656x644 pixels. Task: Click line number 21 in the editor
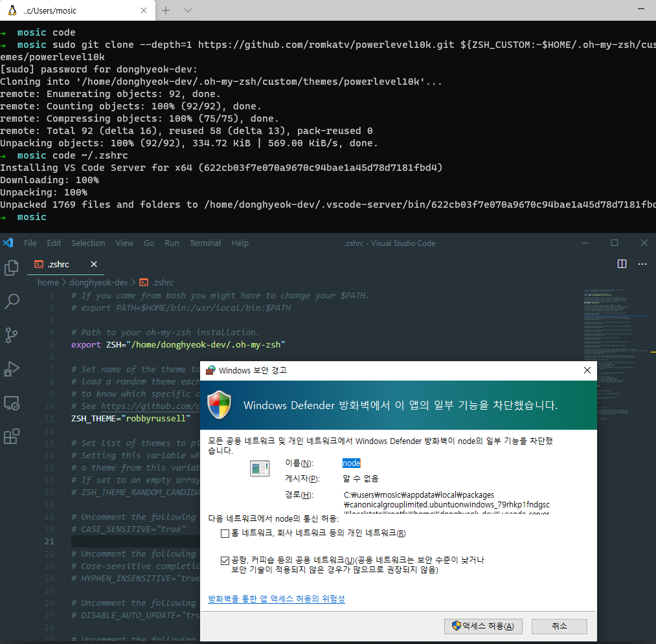pyautogui.click(x=49, y=542)
